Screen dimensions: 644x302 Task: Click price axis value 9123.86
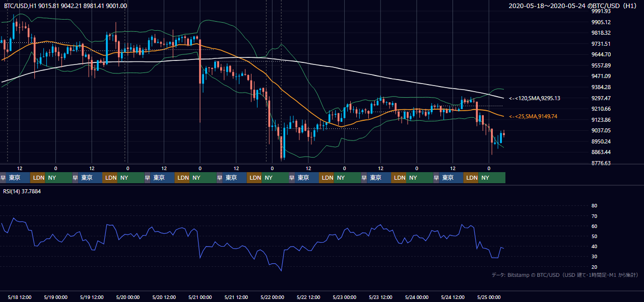click(601, 120)
